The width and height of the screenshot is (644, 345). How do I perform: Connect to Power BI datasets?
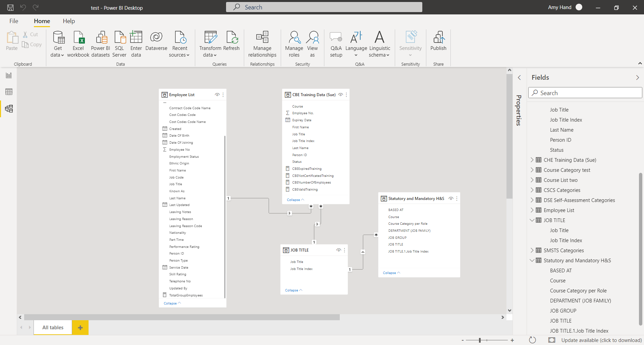(x=100, y=44)
